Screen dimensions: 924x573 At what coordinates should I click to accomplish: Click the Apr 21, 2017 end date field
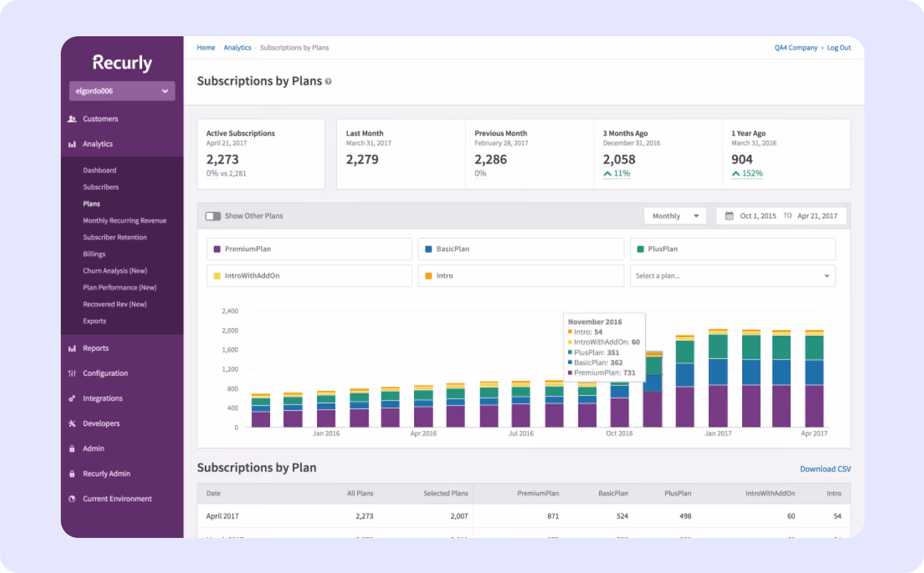tap(818, 216)
